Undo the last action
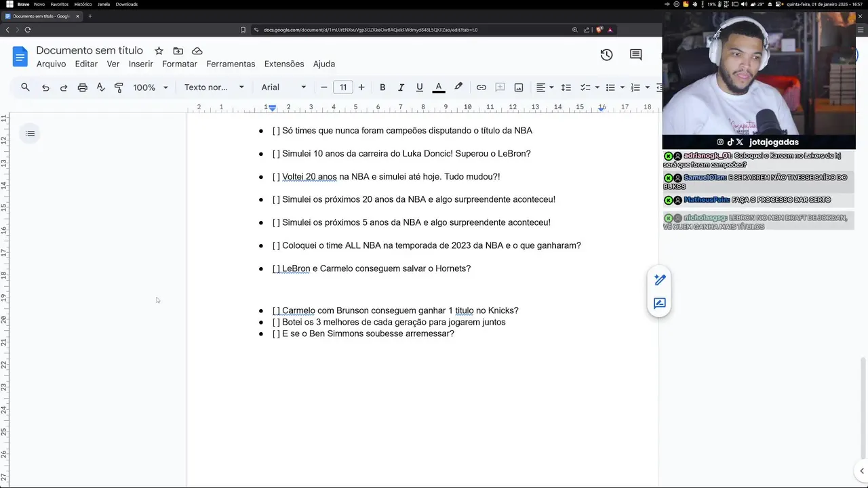The image size is (868, 488). 45,87
